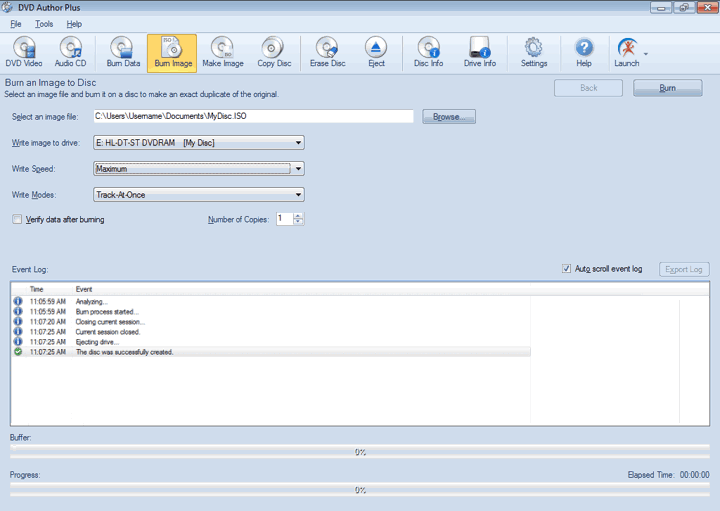This screenshot has width=720, height=511.
Task: Open the Make Image tool
Action: [222, 52]
